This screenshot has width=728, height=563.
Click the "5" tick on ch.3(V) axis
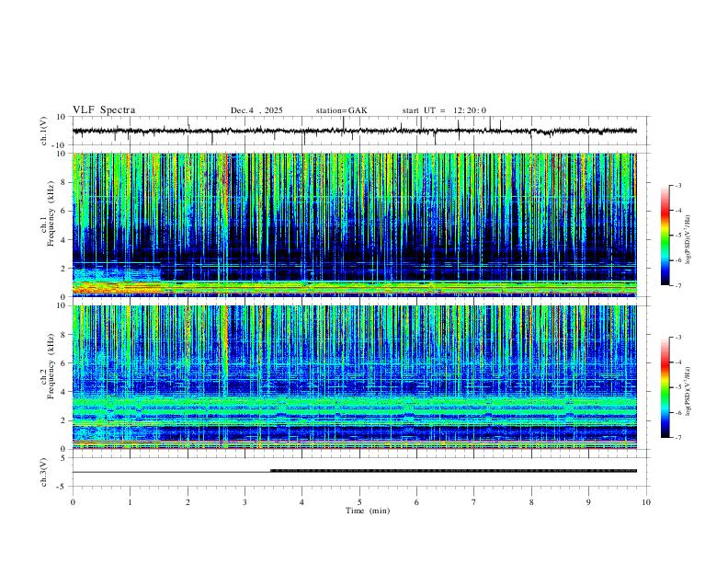(x=64, y=457)
